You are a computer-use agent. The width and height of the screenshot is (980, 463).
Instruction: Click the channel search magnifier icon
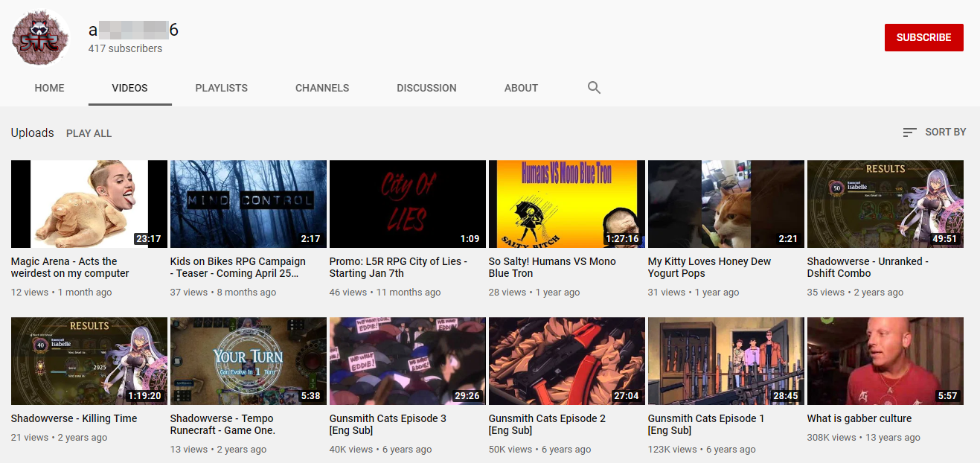594,88
